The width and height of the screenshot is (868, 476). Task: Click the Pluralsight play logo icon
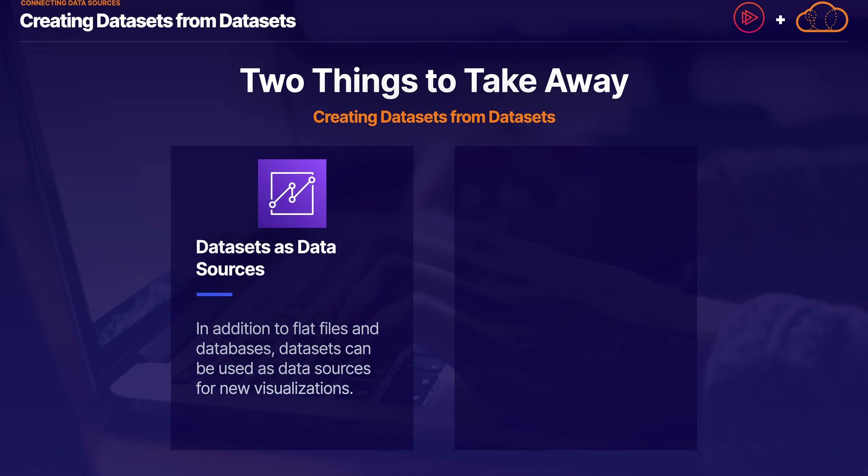749,18
